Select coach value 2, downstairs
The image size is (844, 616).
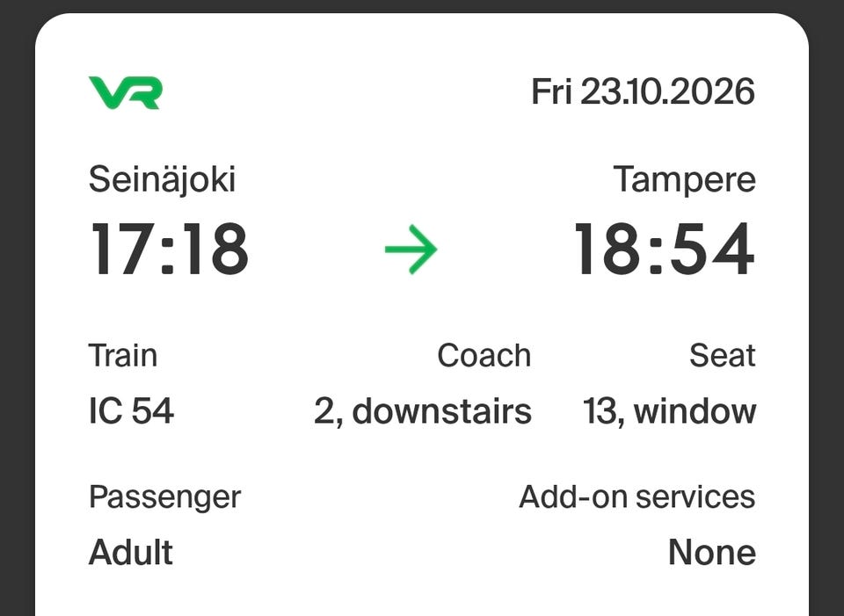click(x=423, y=412)
